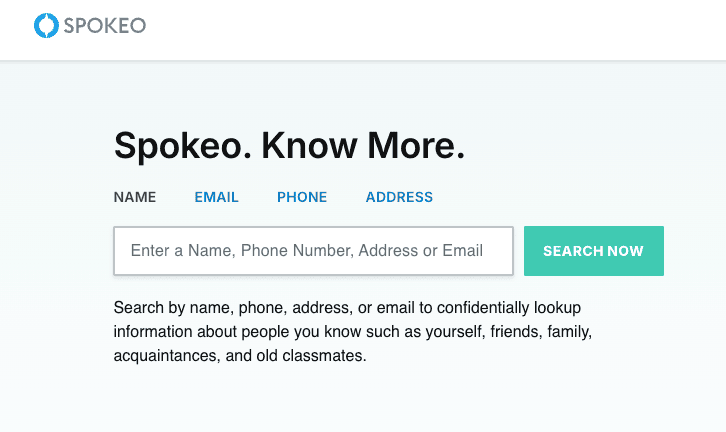This screenshot has height=432, width=726.
Task: Switch to the EMAIL search tab
Action: click(x=216, y=197)
